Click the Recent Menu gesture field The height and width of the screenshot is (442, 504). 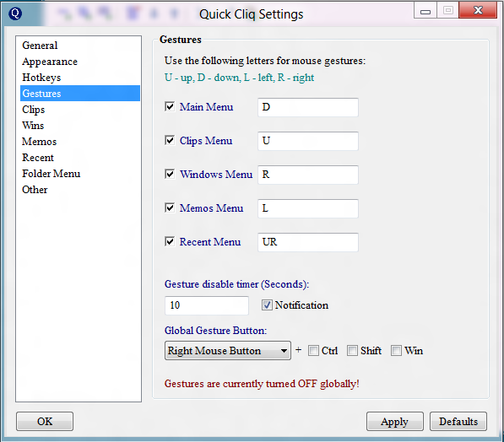point(308,242)
